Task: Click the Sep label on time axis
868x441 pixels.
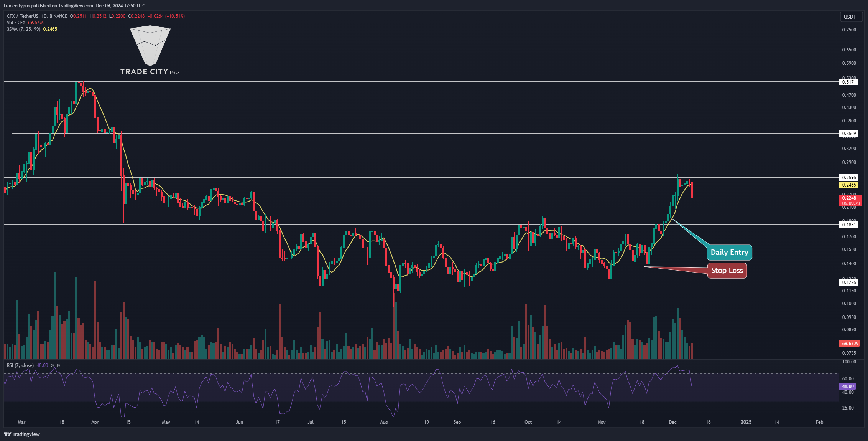Action: pyautogui.click(x=457, y=422)
